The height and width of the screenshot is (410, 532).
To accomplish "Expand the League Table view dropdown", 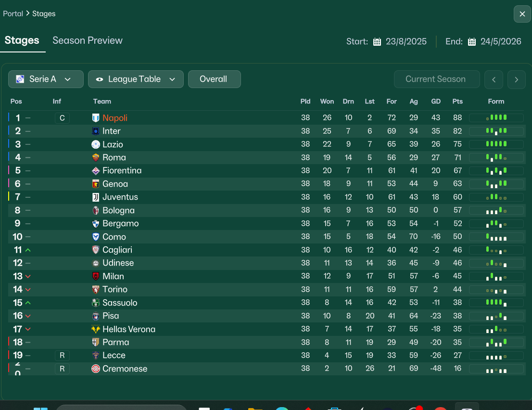I will (136, 79).
